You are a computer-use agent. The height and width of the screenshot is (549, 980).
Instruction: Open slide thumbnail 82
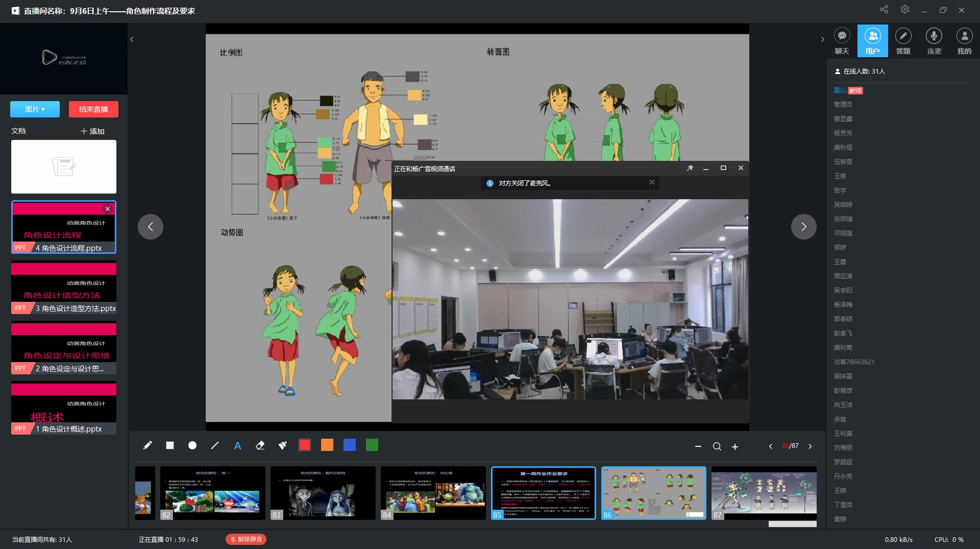tap(213, 493)
